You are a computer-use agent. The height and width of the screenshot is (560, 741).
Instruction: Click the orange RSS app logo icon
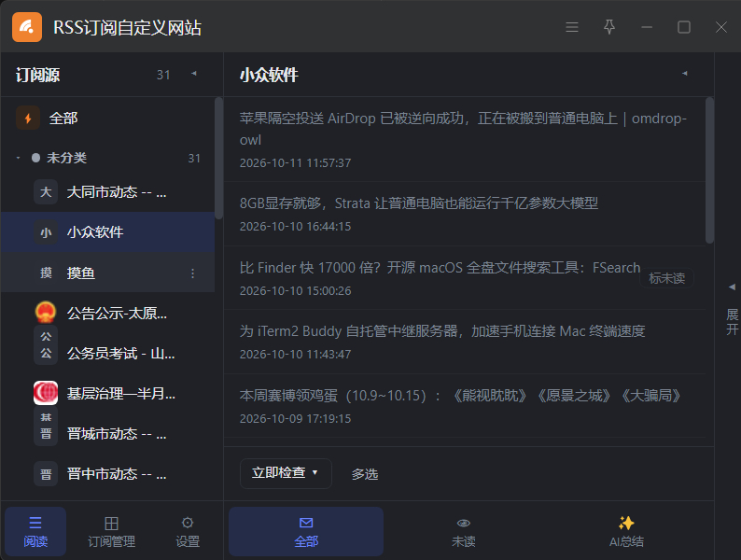27,27
